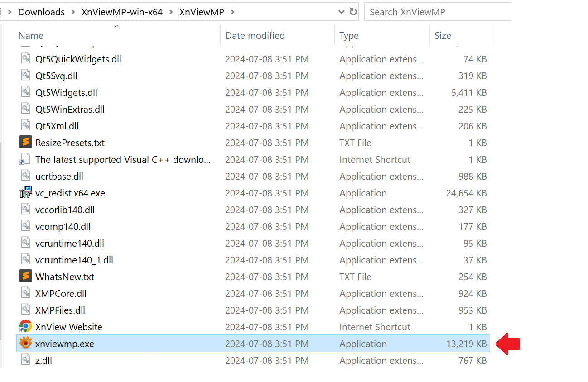Select the XnView Website shortcut name
Image resolution: width=588 pixels, height=382 pixels.
click(x=69, y=327)
